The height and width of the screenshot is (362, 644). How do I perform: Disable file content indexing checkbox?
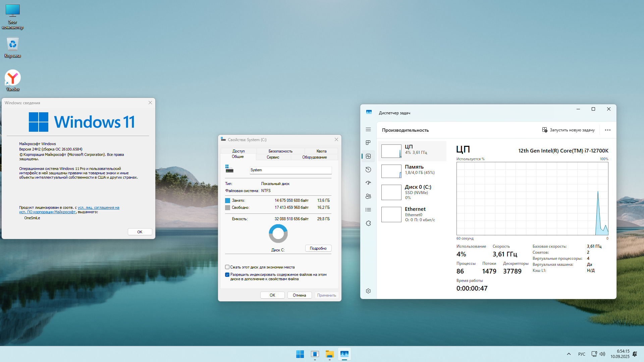click(x=227, y=275)
